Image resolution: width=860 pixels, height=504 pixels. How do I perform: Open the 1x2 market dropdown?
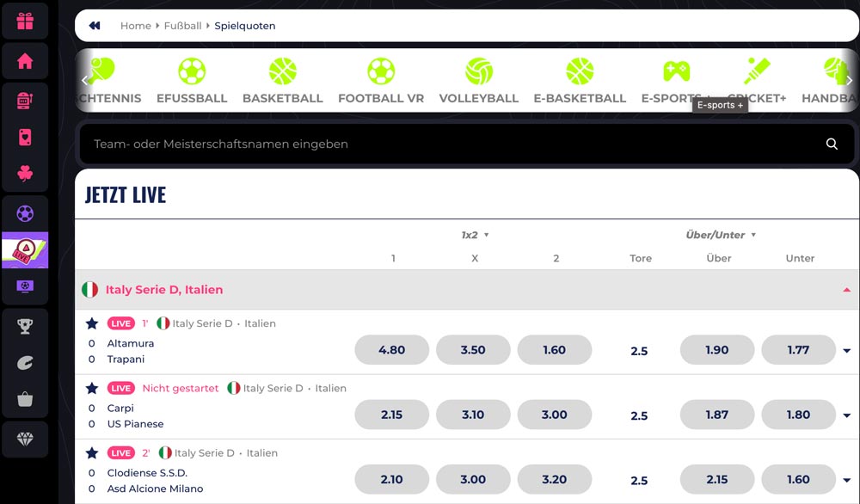point(475,235)
